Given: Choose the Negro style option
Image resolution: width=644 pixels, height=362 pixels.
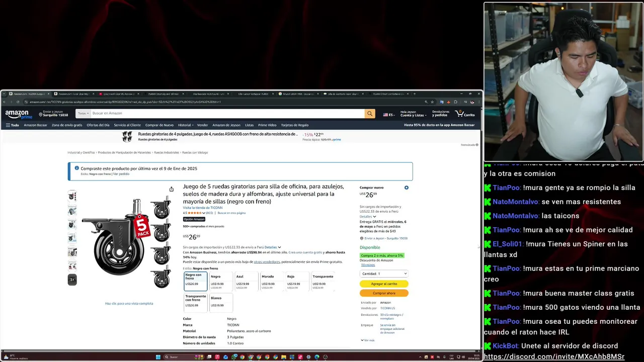Looking at the screenshot, I should (x=221, y=281).
